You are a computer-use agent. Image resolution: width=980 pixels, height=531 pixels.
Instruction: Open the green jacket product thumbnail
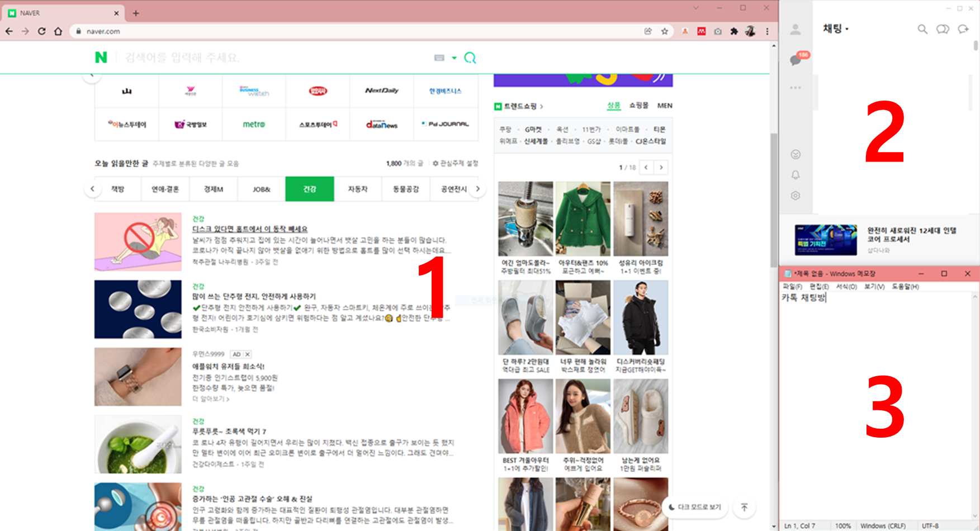click(x=583, y=219)
